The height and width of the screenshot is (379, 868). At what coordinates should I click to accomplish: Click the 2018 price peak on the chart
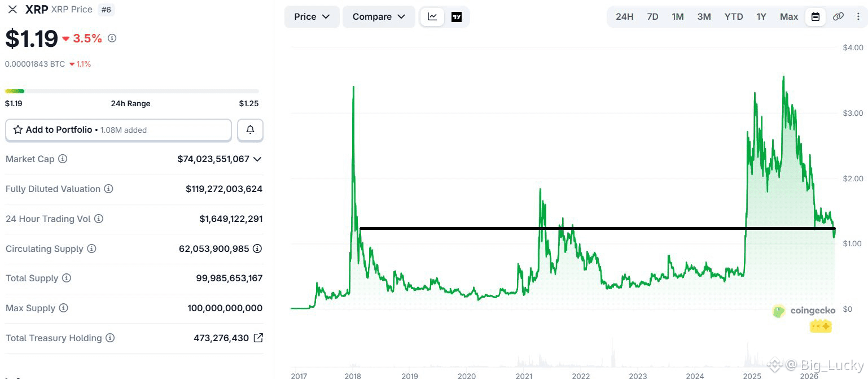coord(353,87)
